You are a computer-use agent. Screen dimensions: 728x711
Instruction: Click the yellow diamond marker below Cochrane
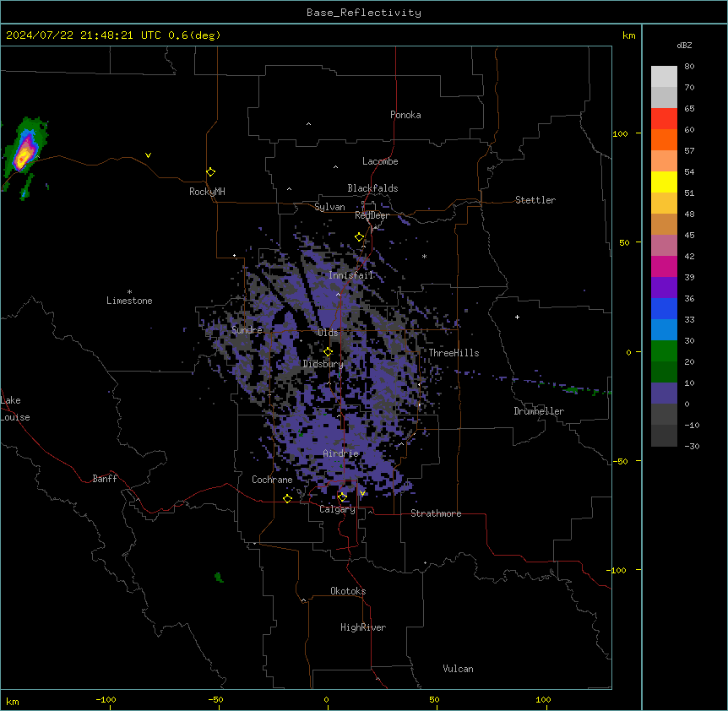click(x=287, y=499)
